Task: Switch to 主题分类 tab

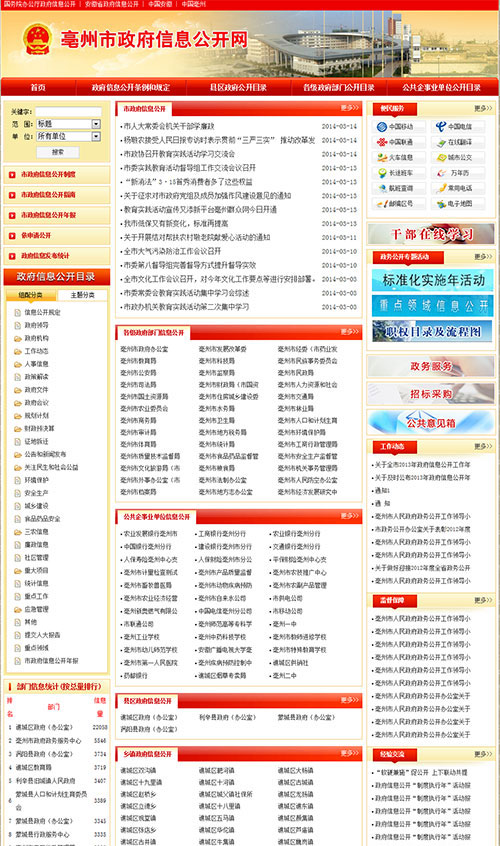Action: (x=83, y=295)
